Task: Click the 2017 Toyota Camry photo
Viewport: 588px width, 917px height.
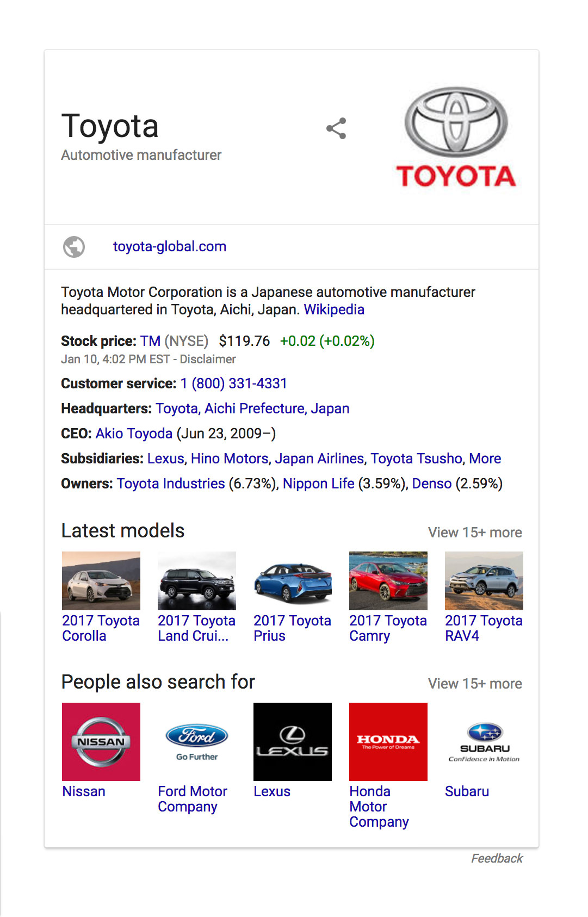Action: coord(388,581)
